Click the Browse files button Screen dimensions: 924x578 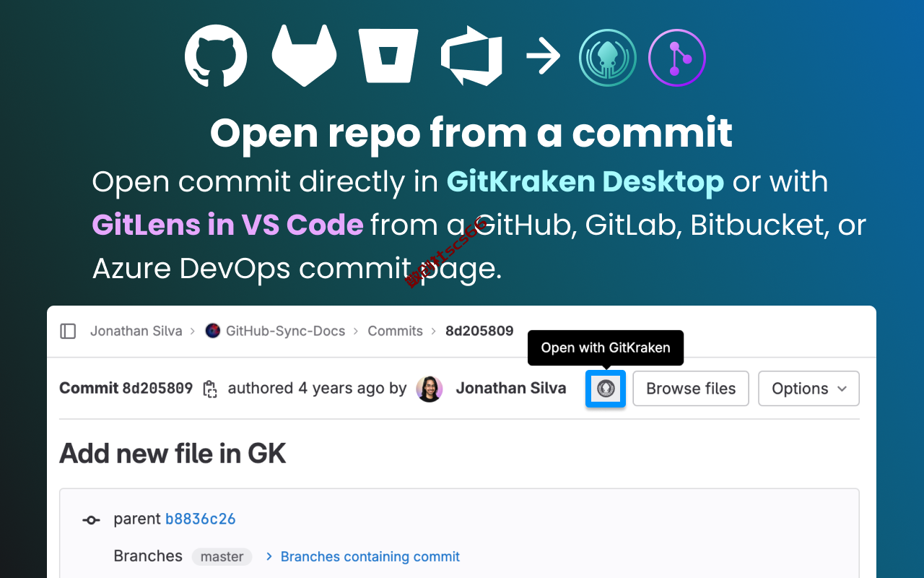pyautogui.click(x=691, y=389)
